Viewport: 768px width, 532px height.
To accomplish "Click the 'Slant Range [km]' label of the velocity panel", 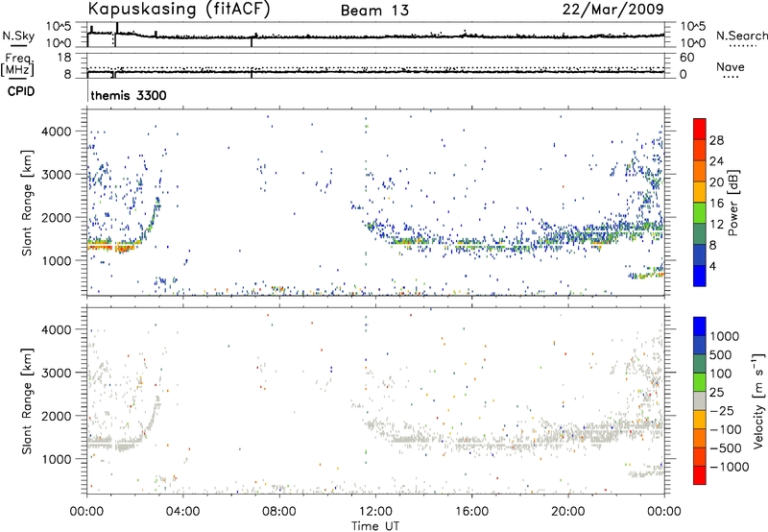I will (x=27, y=400).
